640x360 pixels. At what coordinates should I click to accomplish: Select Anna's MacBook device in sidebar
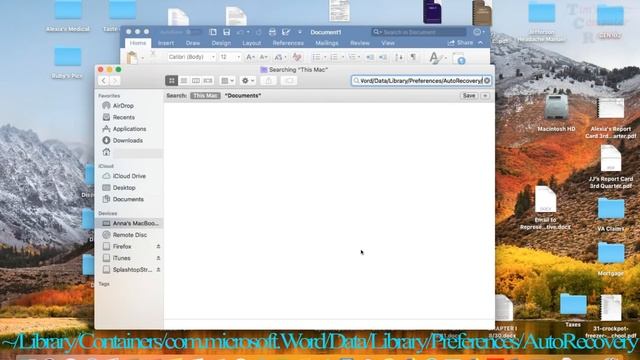click(x=129, y=223)
